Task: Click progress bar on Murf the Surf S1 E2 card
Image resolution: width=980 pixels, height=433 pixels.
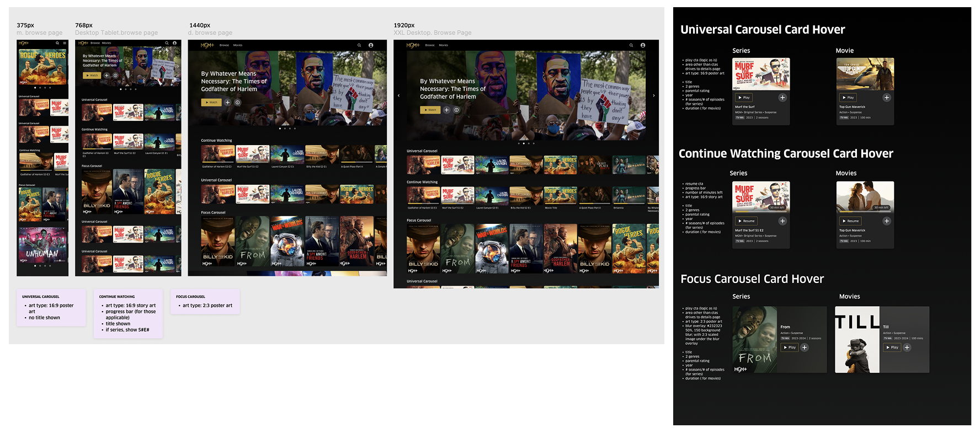Action: 761,211
